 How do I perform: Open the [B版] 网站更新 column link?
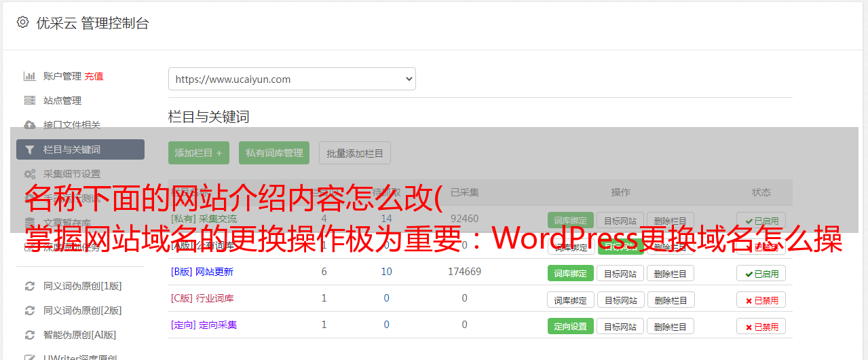202,272
